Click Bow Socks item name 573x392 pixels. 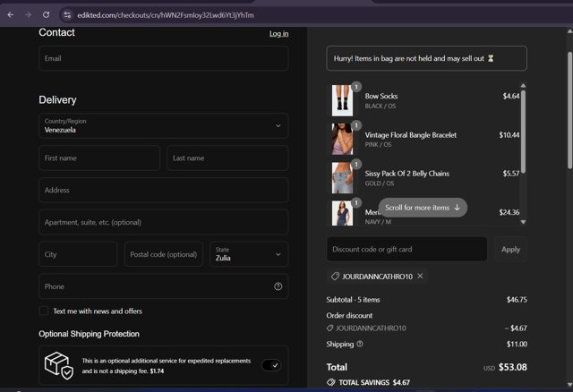point(381,96)
